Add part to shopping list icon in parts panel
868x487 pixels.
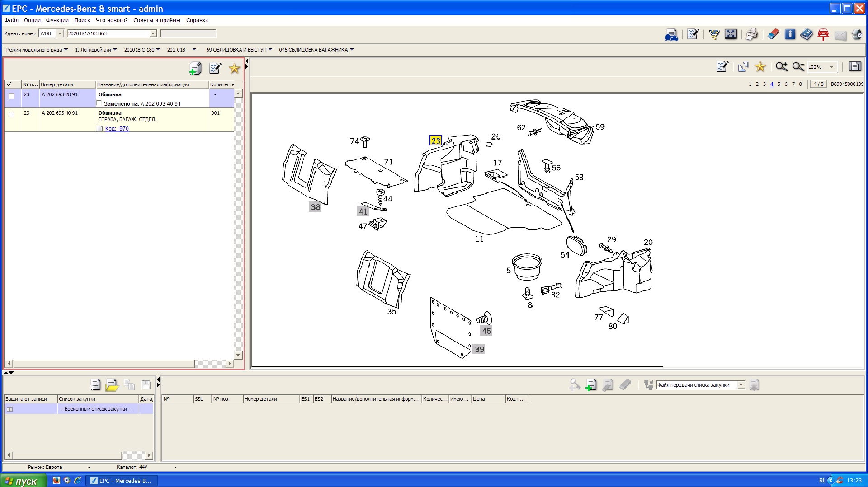click(x=195, y=68)
